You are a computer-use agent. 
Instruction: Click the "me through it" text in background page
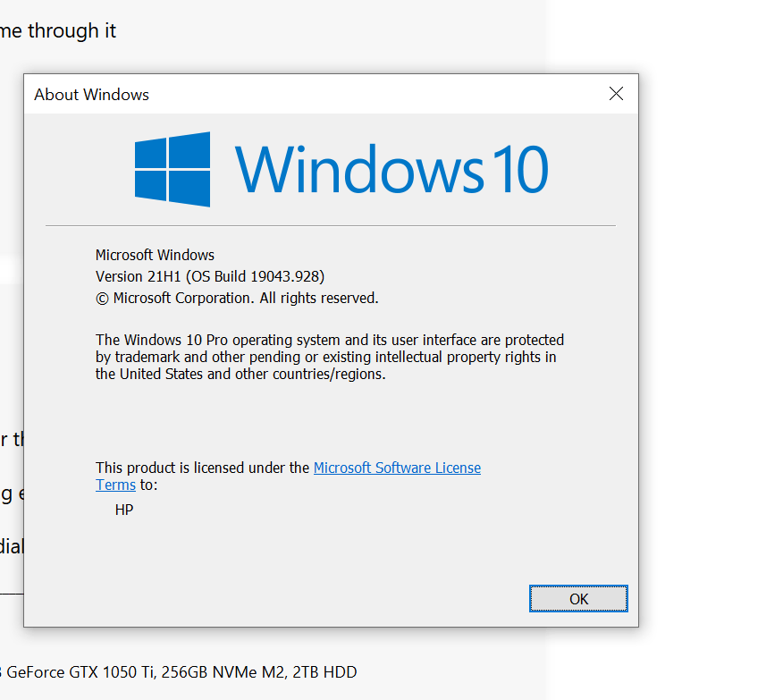(x=58, y=31)
